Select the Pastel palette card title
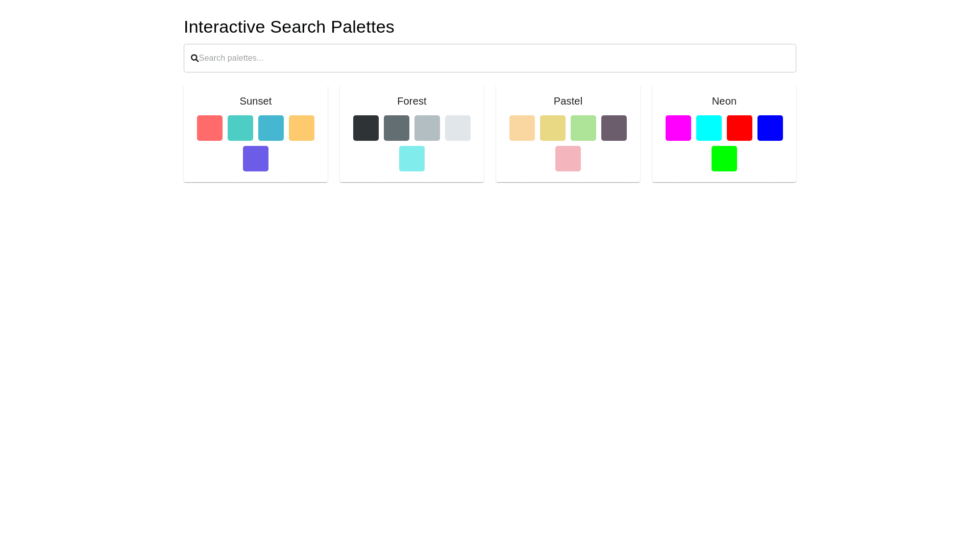 coord(568,101)
